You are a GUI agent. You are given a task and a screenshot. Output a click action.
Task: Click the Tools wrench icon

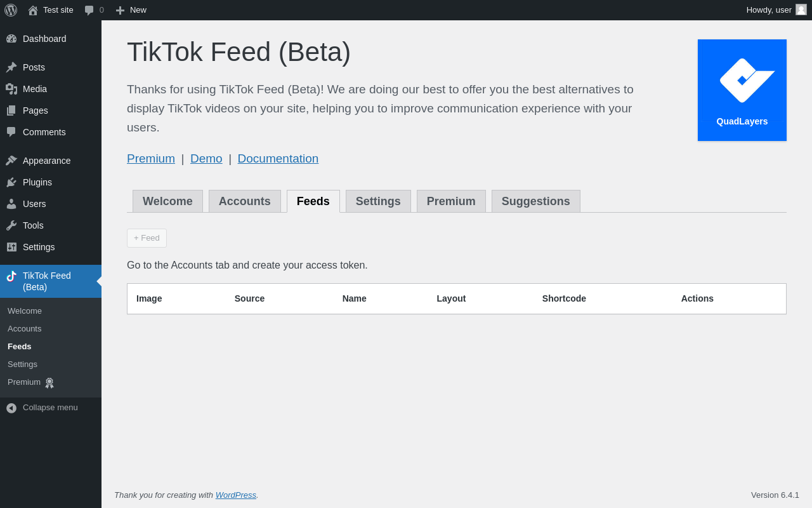[11, 225]
